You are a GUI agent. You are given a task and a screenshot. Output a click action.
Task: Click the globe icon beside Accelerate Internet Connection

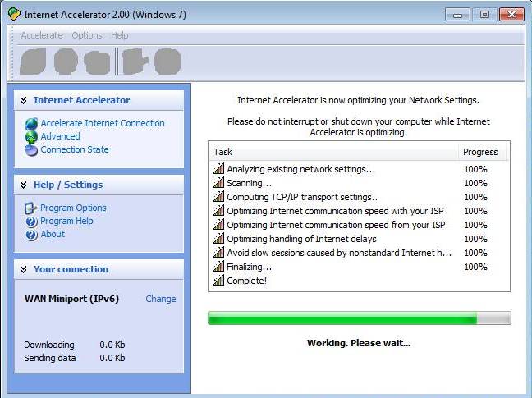pyautogui.click(x=31, y=124)
